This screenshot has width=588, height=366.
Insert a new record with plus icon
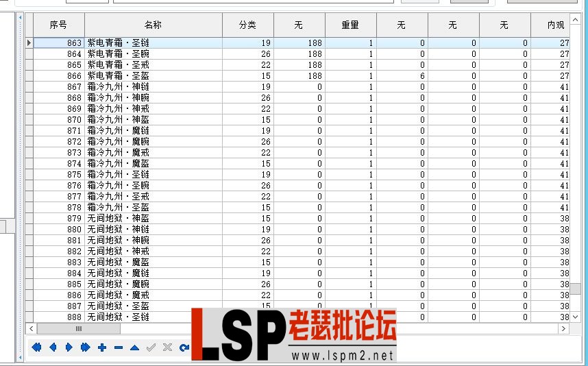point(102,347)
